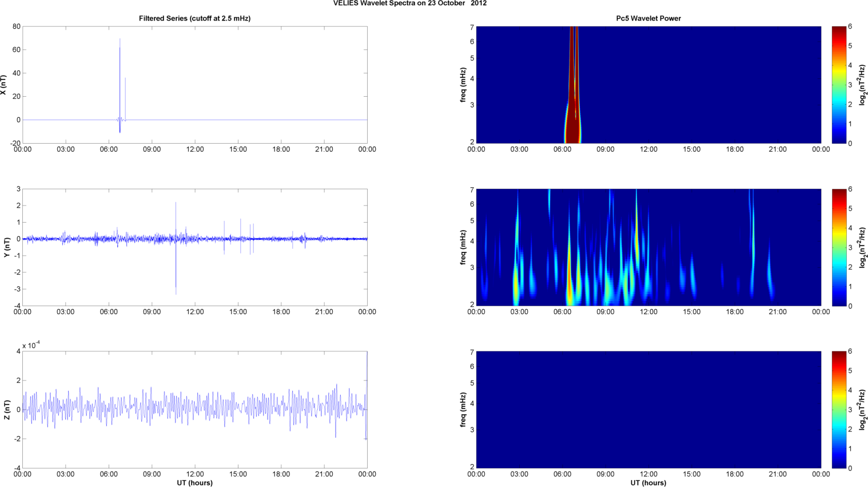This screenshot has width=868, height=487.
Task: Click the 'Z (nT)' axis label
Action: 7,410
